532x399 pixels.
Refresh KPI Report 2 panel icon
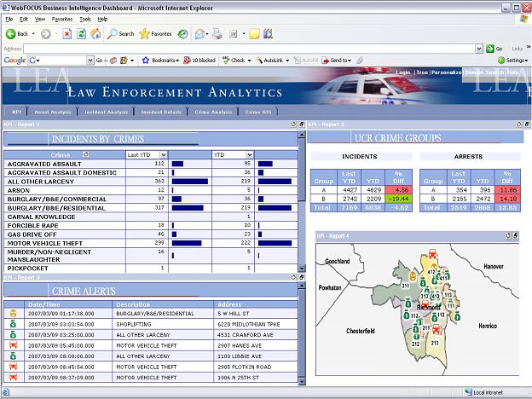coord(518,124)
